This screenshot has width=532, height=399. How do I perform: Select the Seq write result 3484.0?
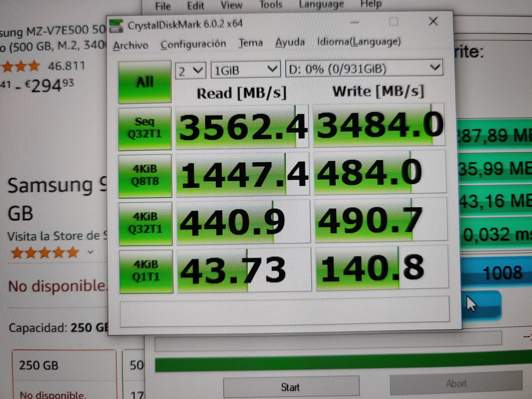[378, 125]
